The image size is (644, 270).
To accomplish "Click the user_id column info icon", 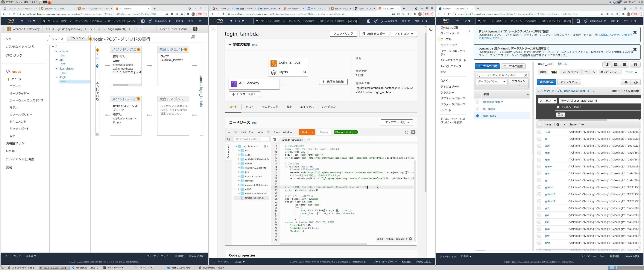I will [x=558, y=124].
